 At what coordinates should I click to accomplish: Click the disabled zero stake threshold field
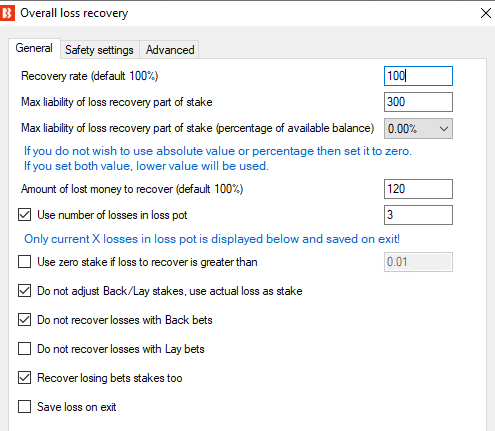[x=418, y=262]
